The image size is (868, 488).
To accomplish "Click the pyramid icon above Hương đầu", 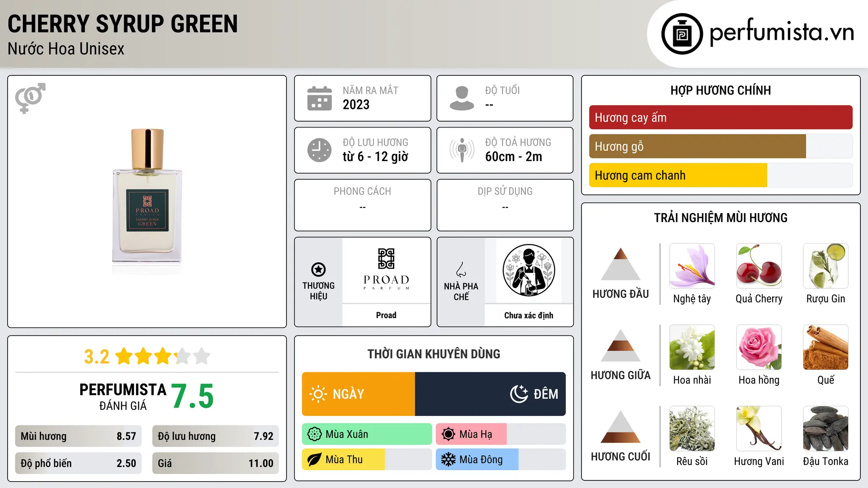I will (x=620, y=264).
